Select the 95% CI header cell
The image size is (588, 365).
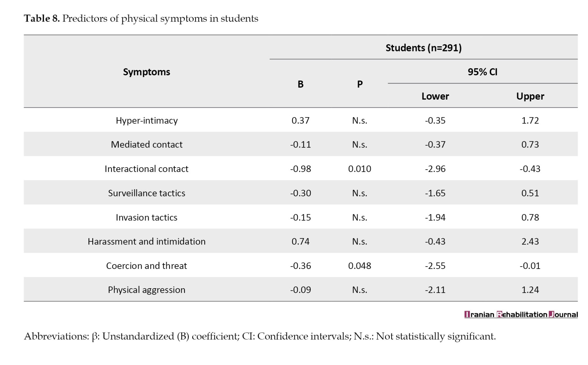click(x=482, y=72)
